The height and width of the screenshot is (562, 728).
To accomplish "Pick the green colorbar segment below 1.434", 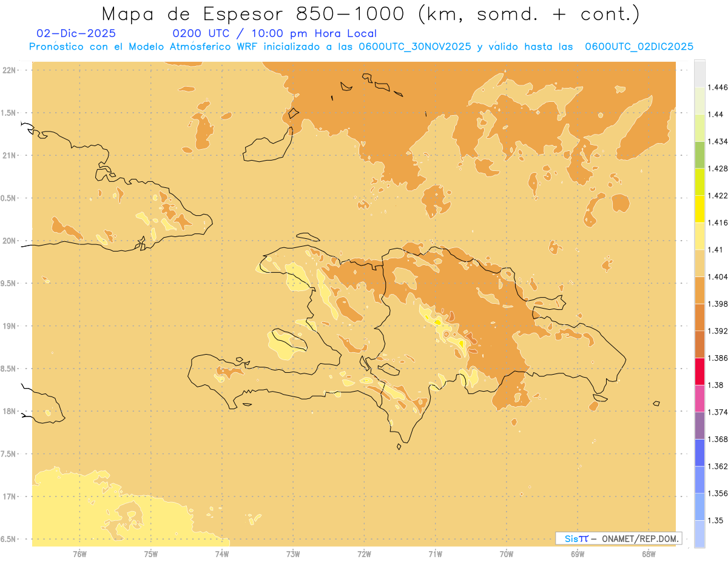I will pyautogui.click(x=699, y=155).
